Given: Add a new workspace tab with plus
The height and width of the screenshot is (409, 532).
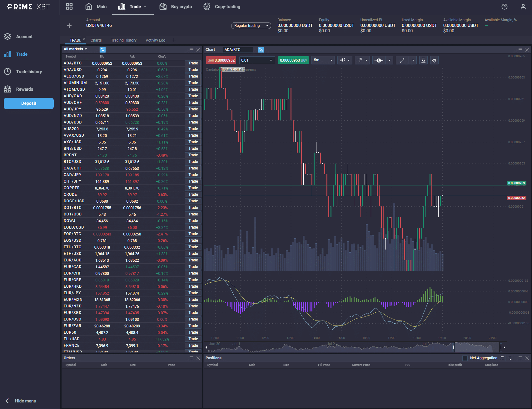Looking at the screenshot, I should tap(174, 40).
